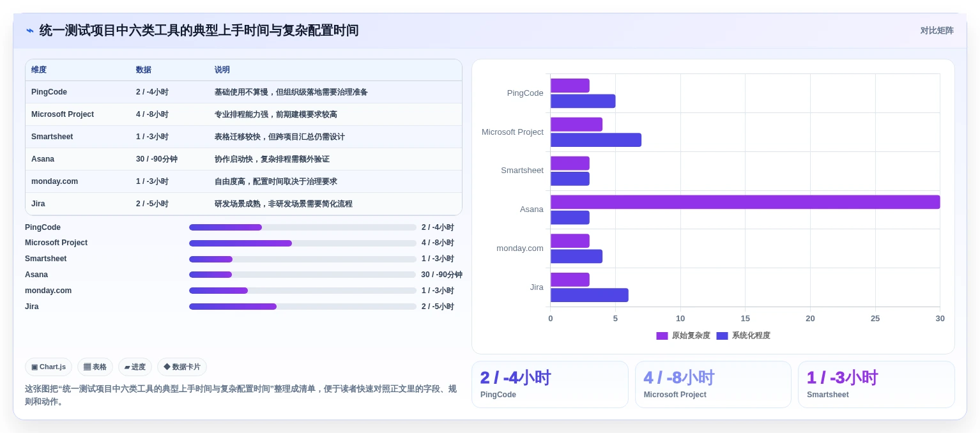Click Smartsheet's purple chart bar
The image size is (980, 433).
tap(570, 163)
